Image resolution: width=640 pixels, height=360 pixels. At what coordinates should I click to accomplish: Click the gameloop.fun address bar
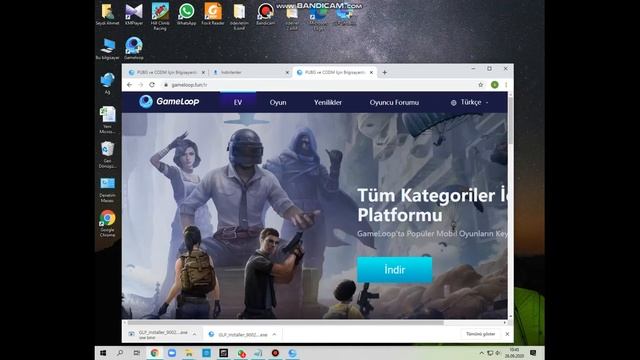(x=318, y=84)
